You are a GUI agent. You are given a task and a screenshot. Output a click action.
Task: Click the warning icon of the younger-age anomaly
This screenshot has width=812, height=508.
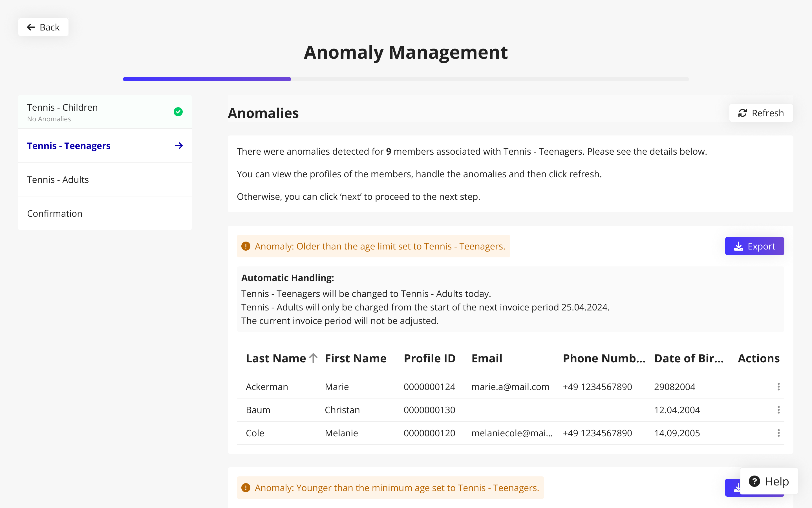[x=246, y=487]
